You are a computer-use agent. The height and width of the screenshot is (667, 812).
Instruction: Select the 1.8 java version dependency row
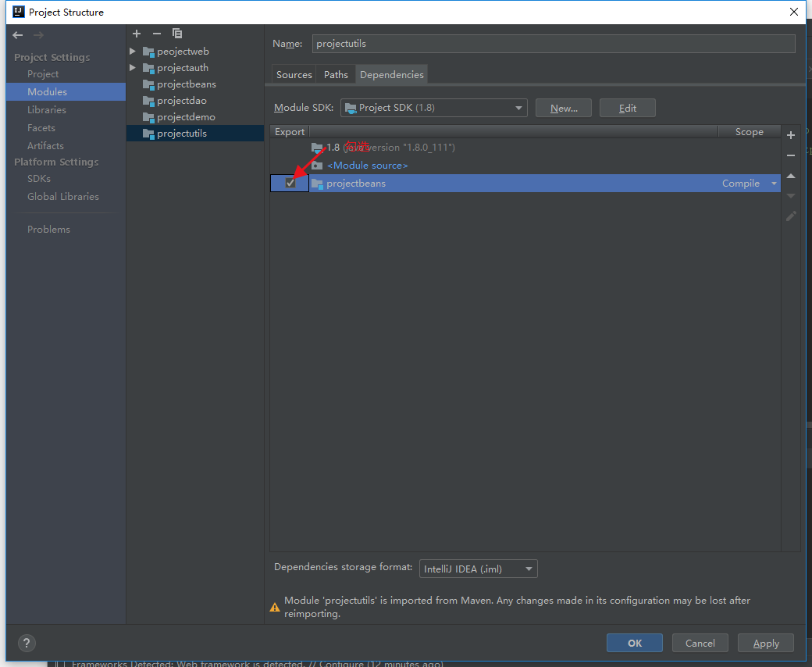pyautogui.click(x=525, y=148)
